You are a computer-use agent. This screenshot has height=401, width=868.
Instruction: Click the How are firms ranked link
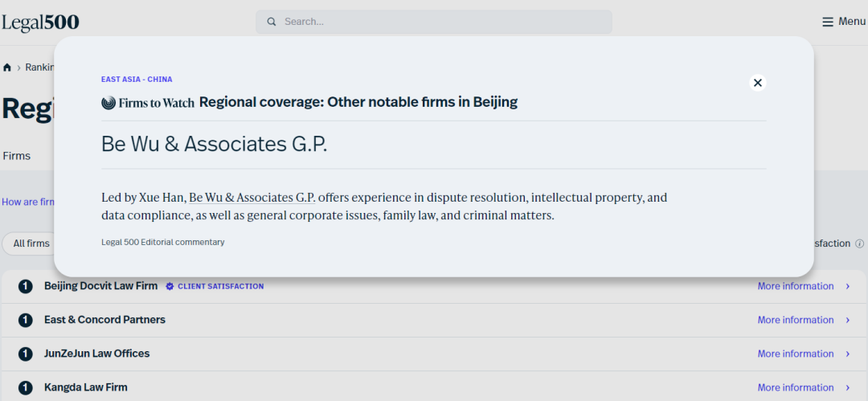coord(28,202)
